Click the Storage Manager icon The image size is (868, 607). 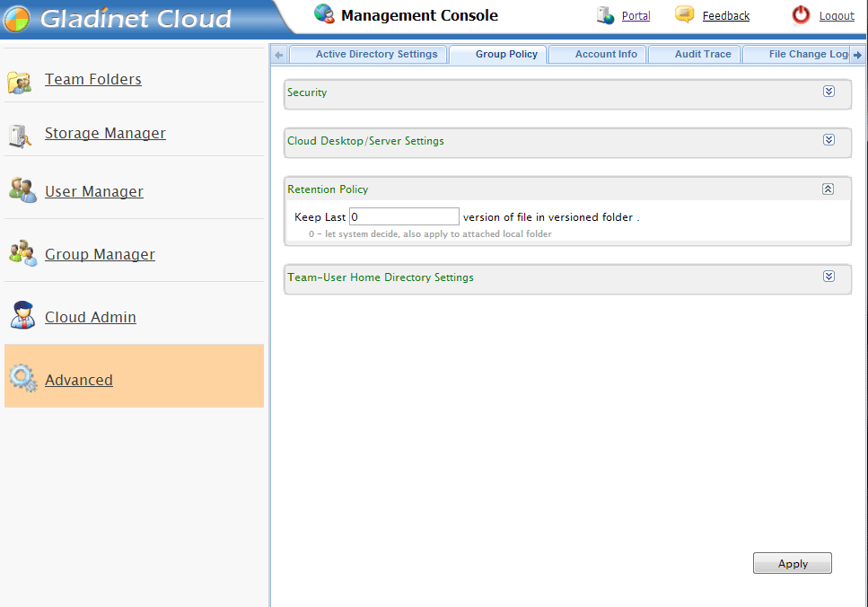coord(20,135)
